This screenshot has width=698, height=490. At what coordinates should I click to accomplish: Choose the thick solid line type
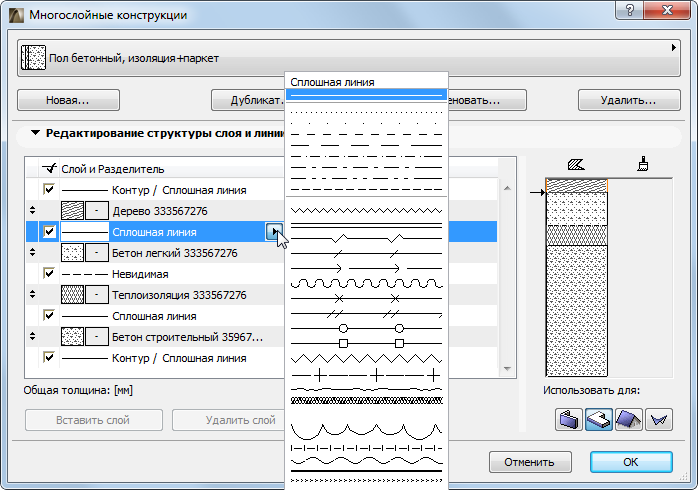pyautogui.click(x=366, y=470)
